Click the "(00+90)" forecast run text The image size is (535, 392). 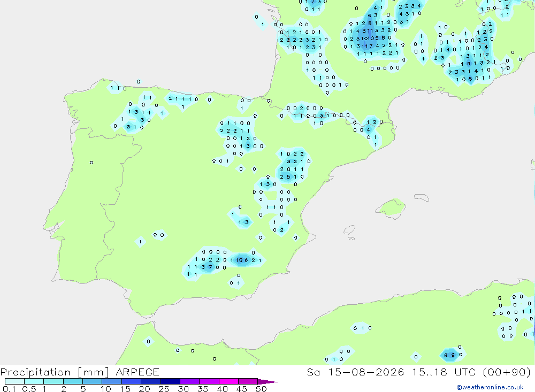coord(507,372)
